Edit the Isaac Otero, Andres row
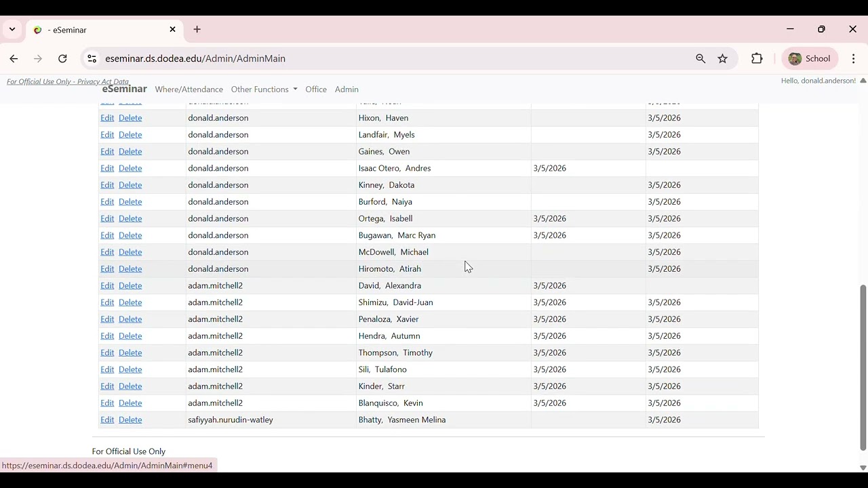 [107, 168]
